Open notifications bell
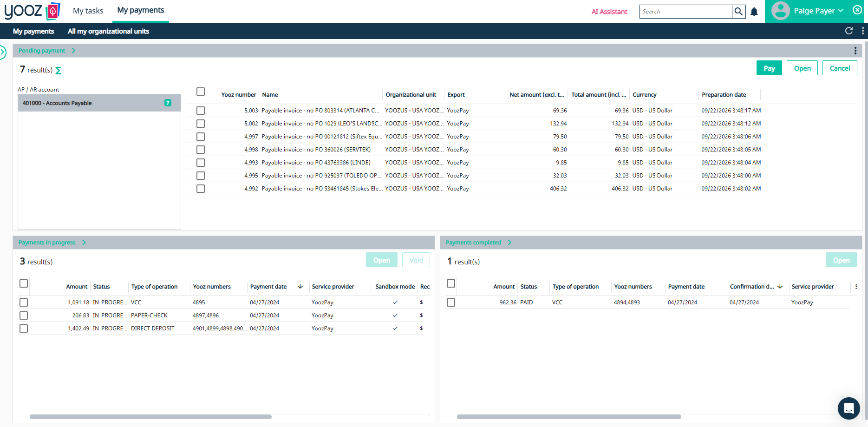The width and height of the screenshot is (868, 427). click(754, 12)
